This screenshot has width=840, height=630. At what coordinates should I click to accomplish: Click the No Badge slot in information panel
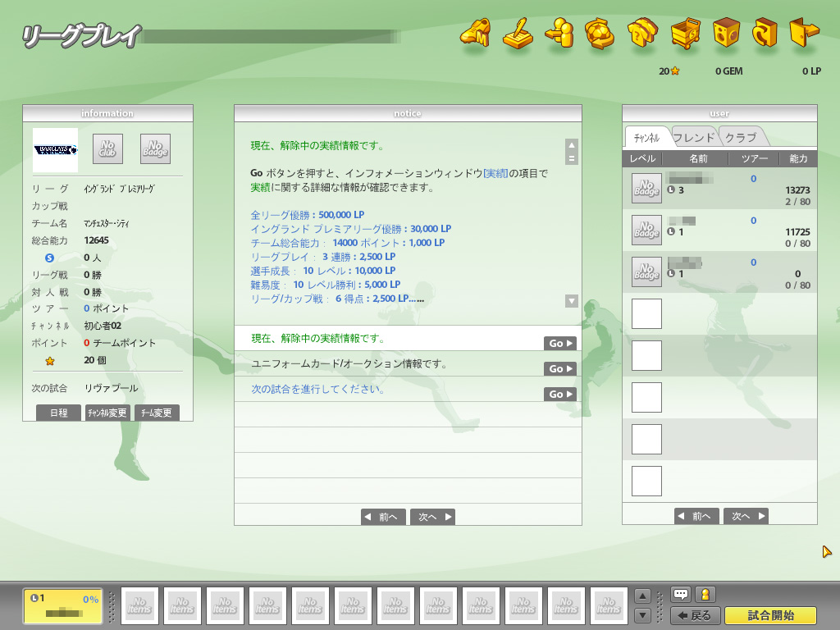click(x=155, y=148)
